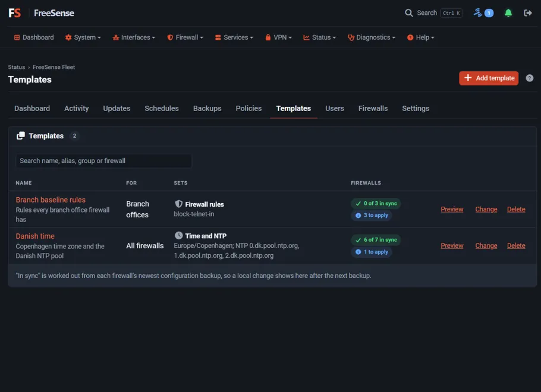Expand the Firewall dropdown menu
The image size is (541, 392).
(185, 37)
